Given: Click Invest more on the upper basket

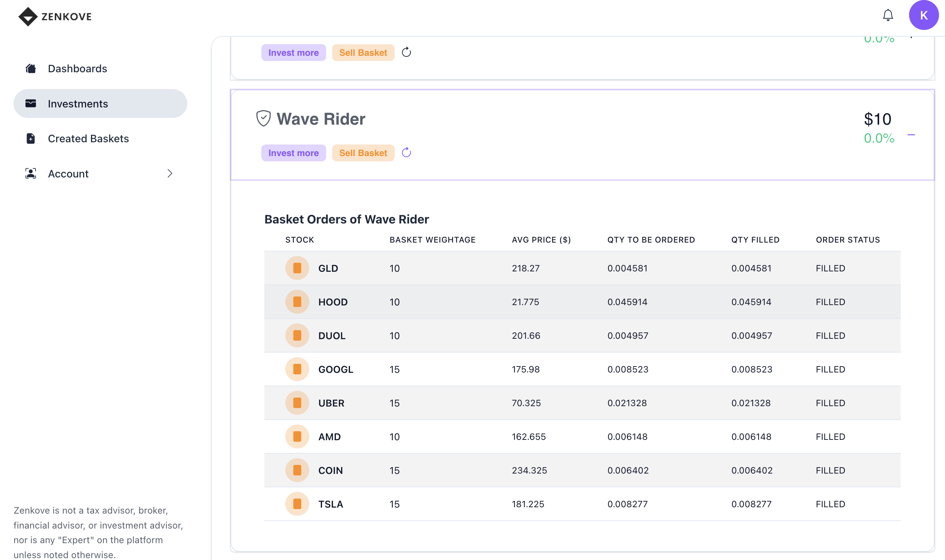Looking at the screenshot, I should pos(293,52).
